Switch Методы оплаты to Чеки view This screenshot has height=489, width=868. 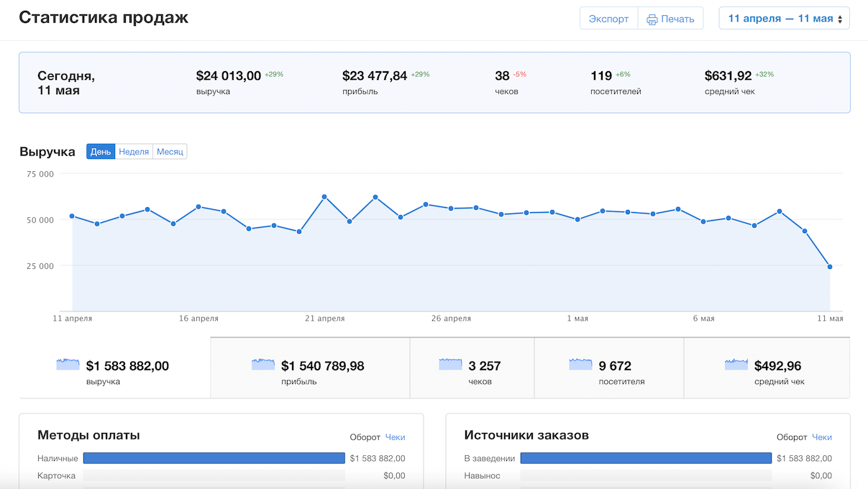click(395, 437)
